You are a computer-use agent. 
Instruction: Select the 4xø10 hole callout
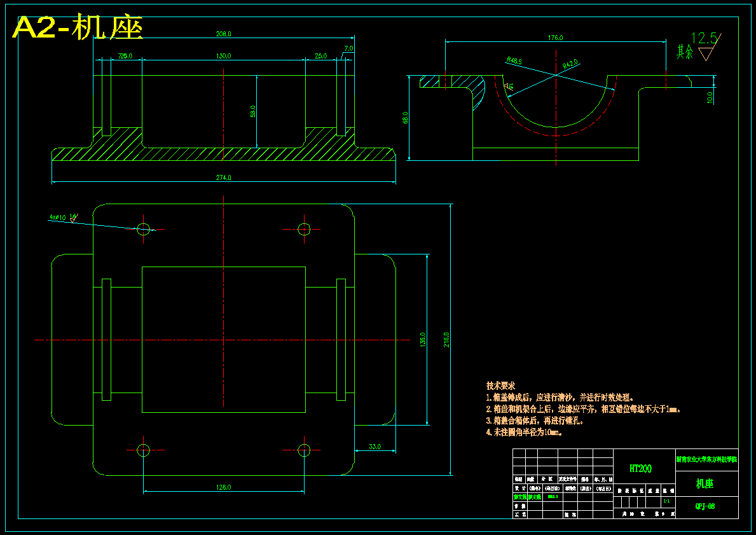pos(57,218)
